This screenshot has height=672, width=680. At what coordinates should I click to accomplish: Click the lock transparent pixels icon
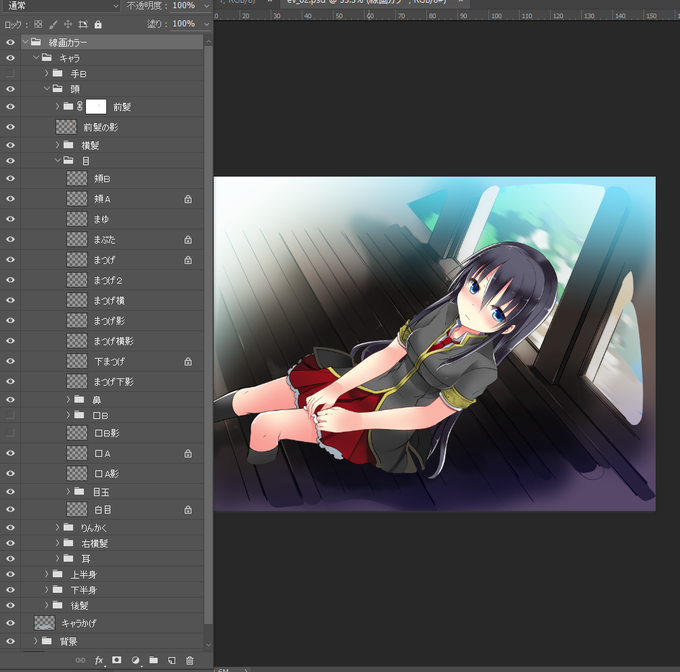pos(38,24)
